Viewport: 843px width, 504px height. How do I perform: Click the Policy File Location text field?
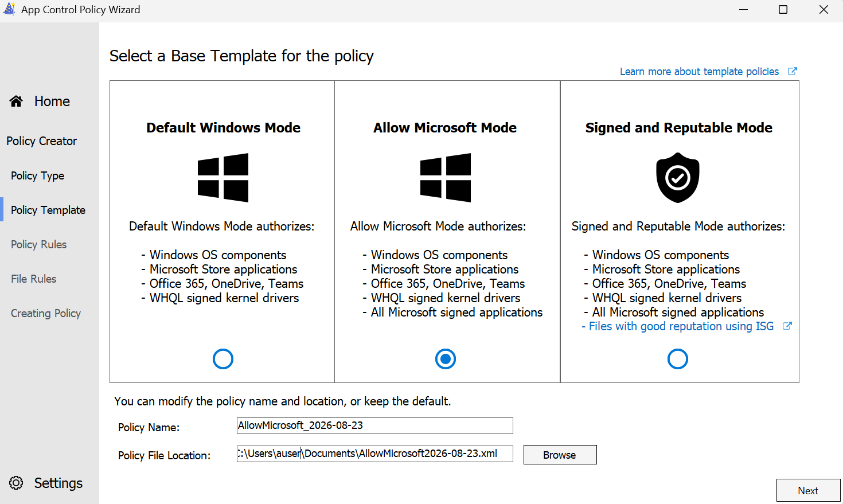[375, 454]
